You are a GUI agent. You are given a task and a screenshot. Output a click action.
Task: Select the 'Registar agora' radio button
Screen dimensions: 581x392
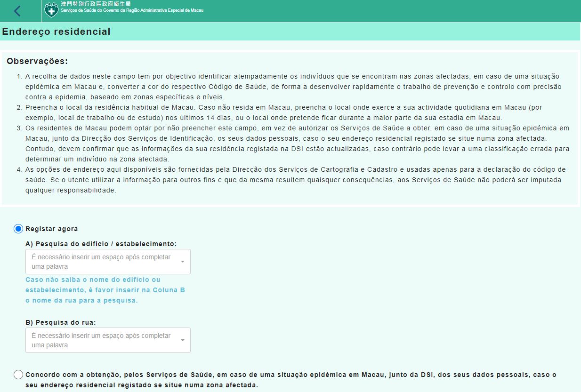point(18,229)
